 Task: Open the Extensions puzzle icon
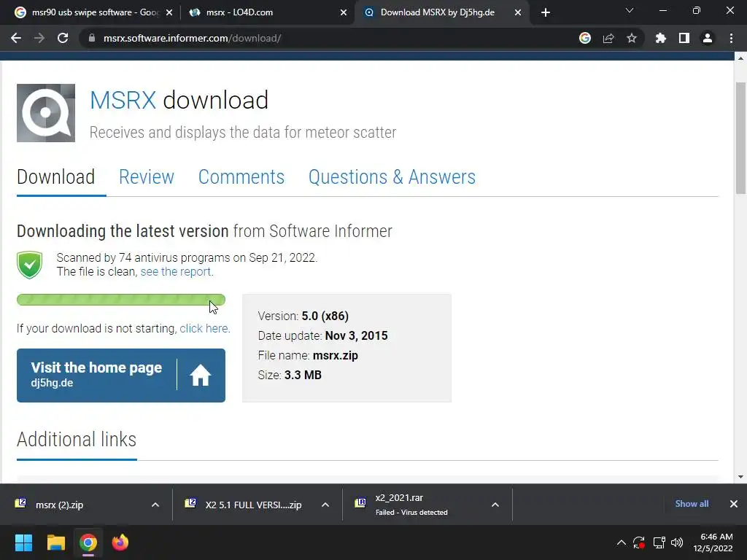tap(661, 38)
